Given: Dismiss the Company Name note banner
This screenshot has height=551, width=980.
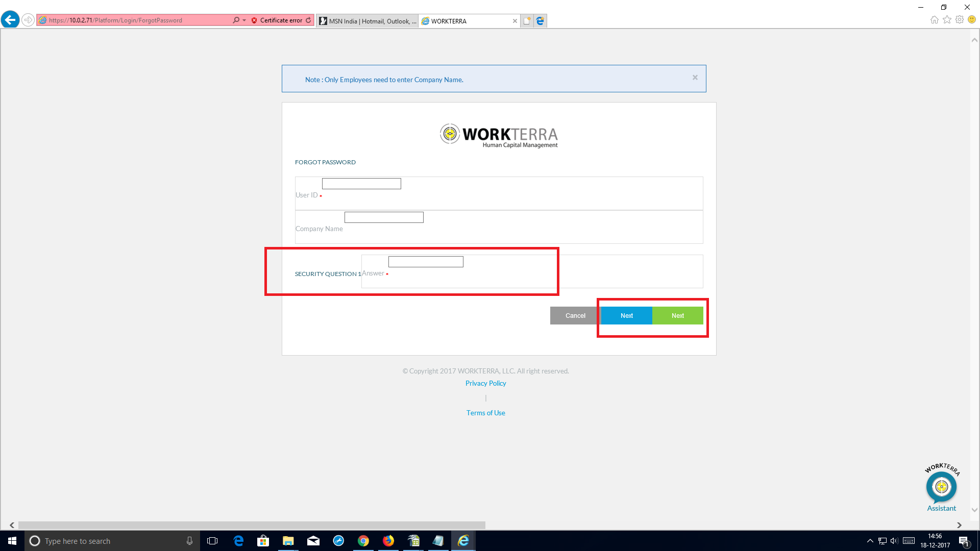Looking at the screenshot, I should coord(695,77).
